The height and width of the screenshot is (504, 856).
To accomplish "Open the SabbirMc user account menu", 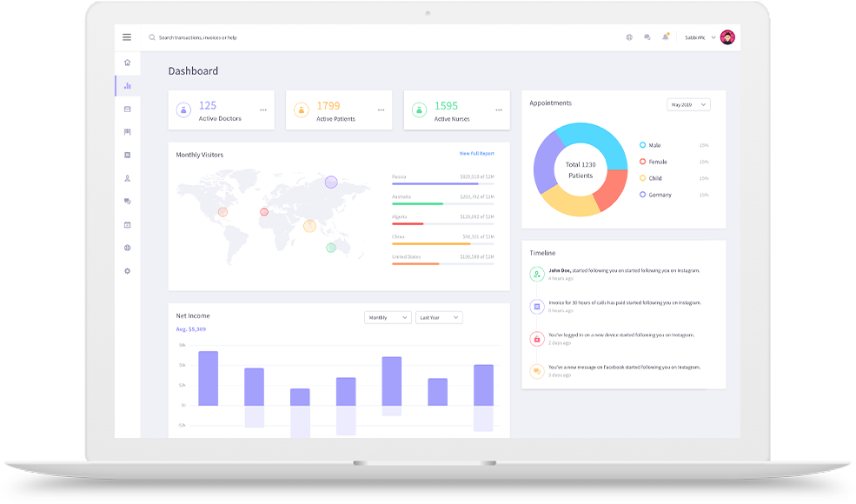I will coord(700,37).
